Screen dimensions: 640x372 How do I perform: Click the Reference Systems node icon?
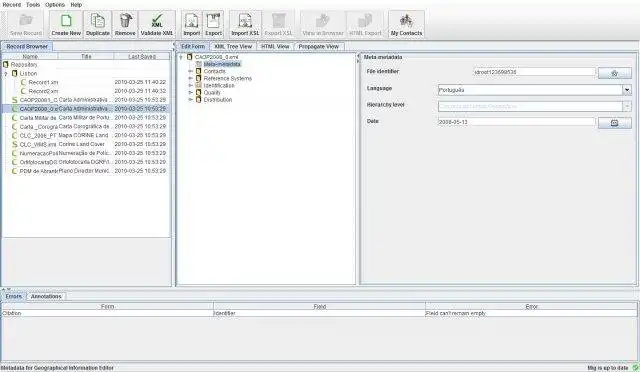[199, 78]
